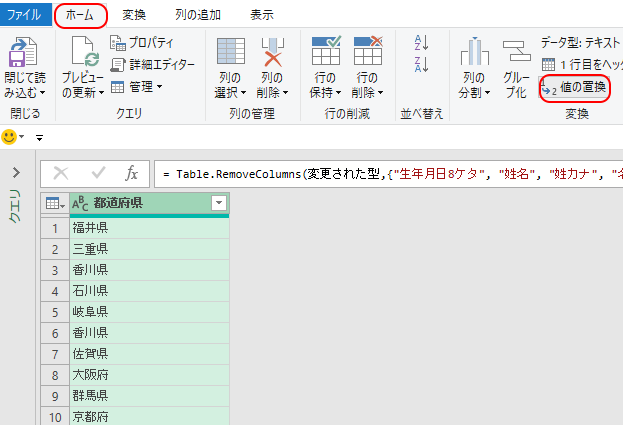Switch to the 変換 tab
This screenshot has height=425, width=623.
click(x=134, y=15)
